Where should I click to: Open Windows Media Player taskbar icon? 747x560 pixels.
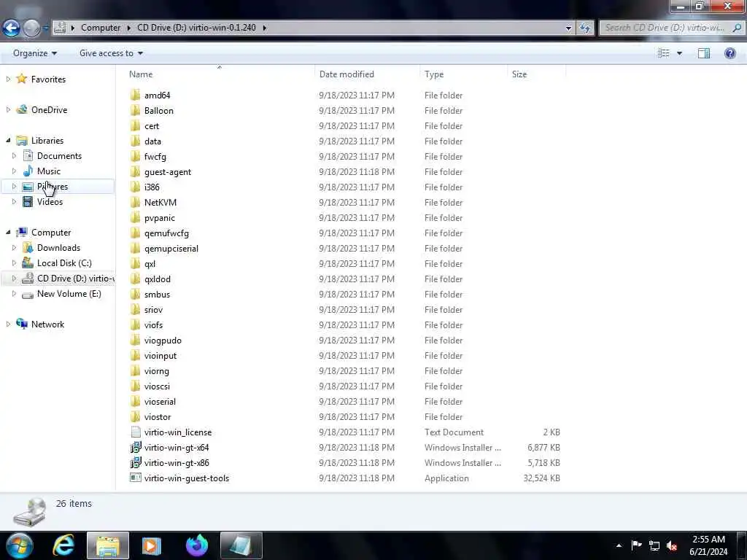[152, 545]
